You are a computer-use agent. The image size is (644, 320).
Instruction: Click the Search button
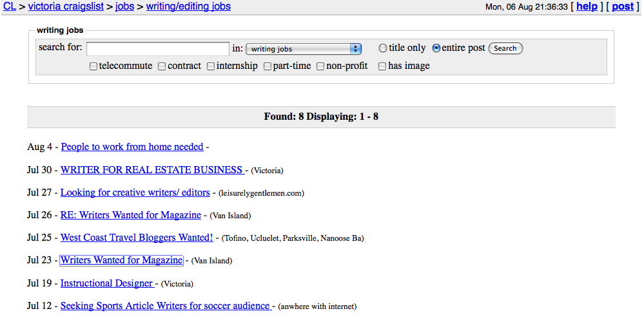pos(505,48)
